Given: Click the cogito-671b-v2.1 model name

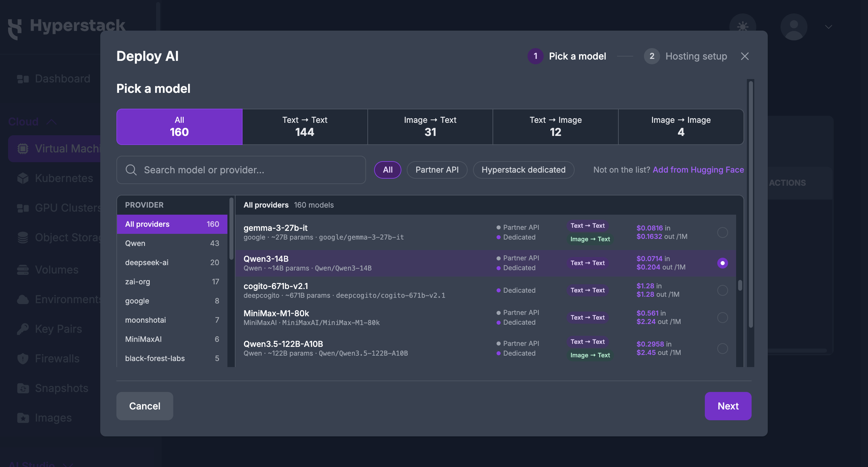Looking at the screenshot, I should click(276, 286).
